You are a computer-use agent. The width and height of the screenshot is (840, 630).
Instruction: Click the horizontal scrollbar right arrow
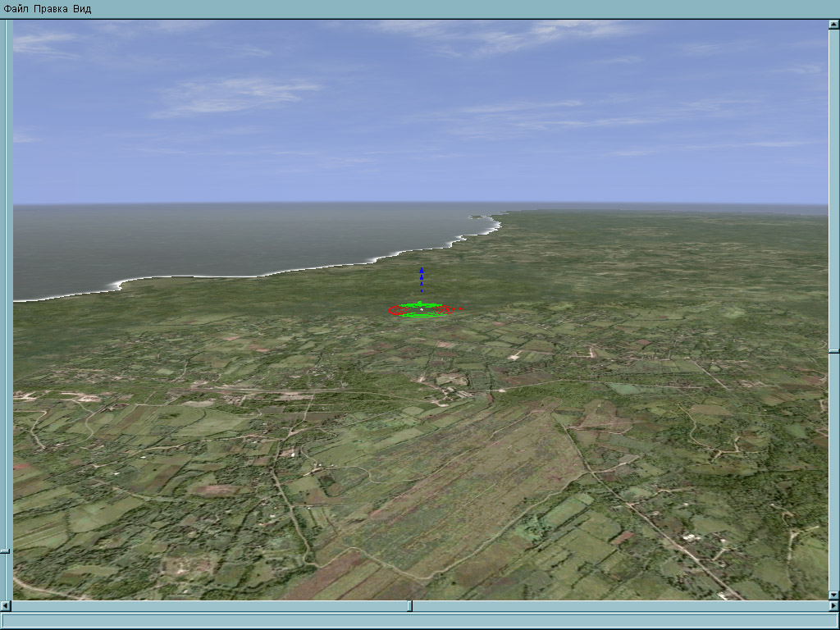click(834, 606)
